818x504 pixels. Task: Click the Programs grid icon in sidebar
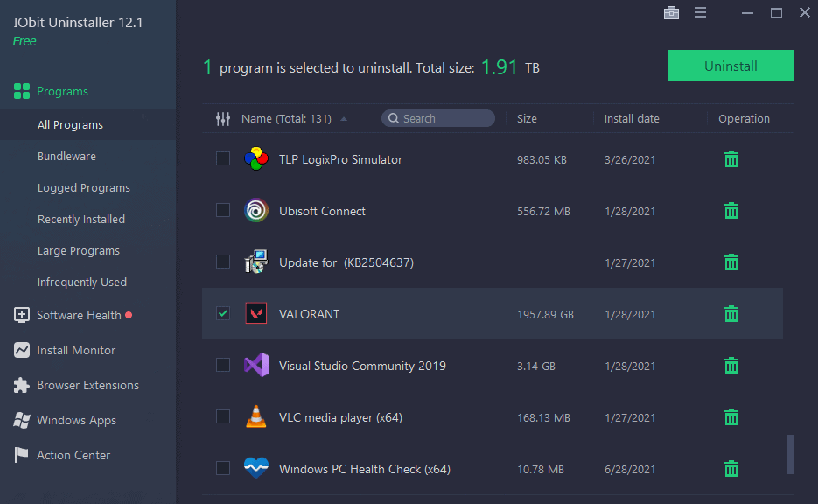click(21, 91)
